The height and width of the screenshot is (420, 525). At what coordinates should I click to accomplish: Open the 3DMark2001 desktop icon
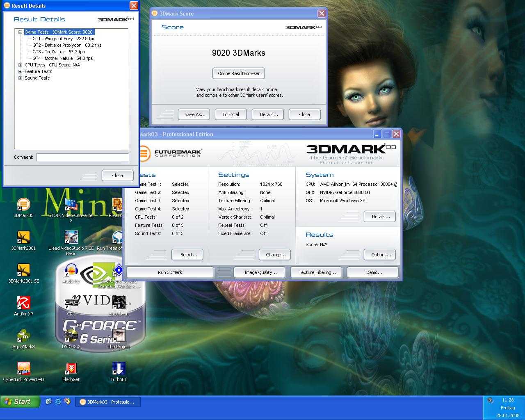[23, 240]
